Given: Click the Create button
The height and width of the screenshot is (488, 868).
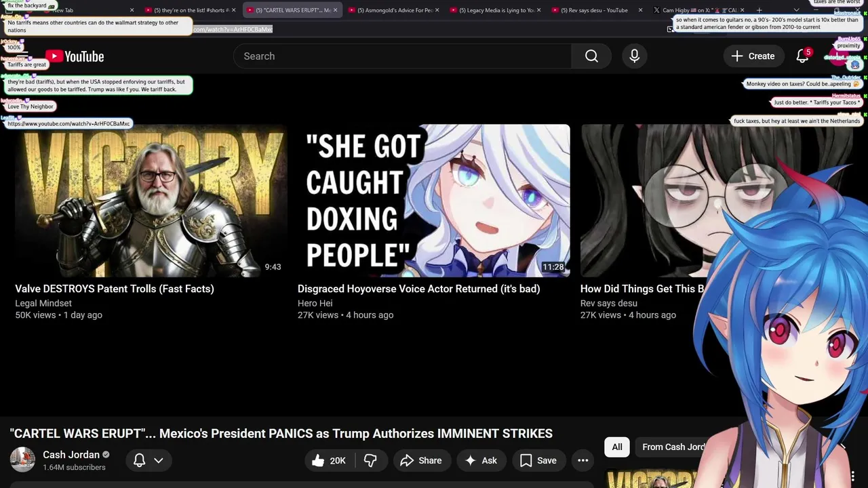Looking at the screenshot, I should tap(753, 56).
